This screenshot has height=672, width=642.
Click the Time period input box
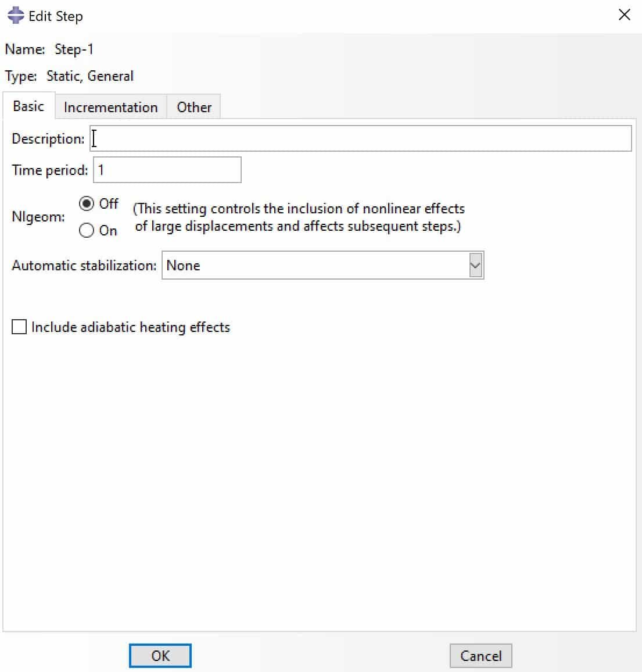click(167, 170)
